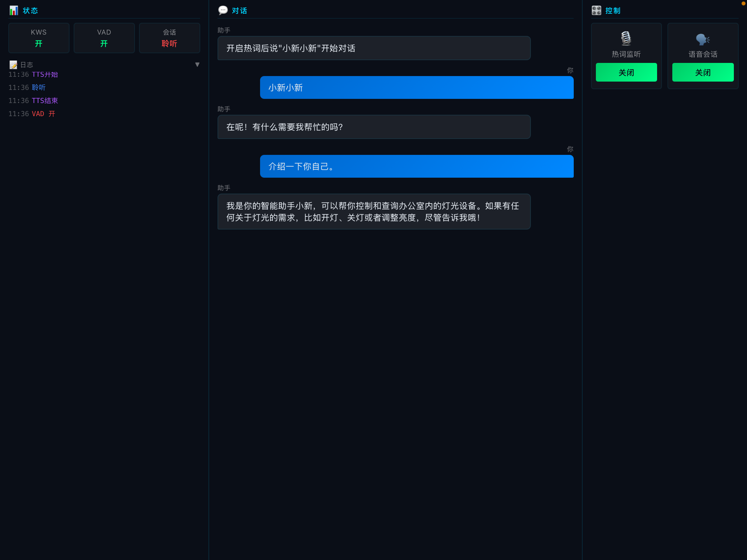Image resolution: width=747 pixels, height=560 pixels.
Task: Click 助手 label above 在呢 message
Action: point(224,109)
